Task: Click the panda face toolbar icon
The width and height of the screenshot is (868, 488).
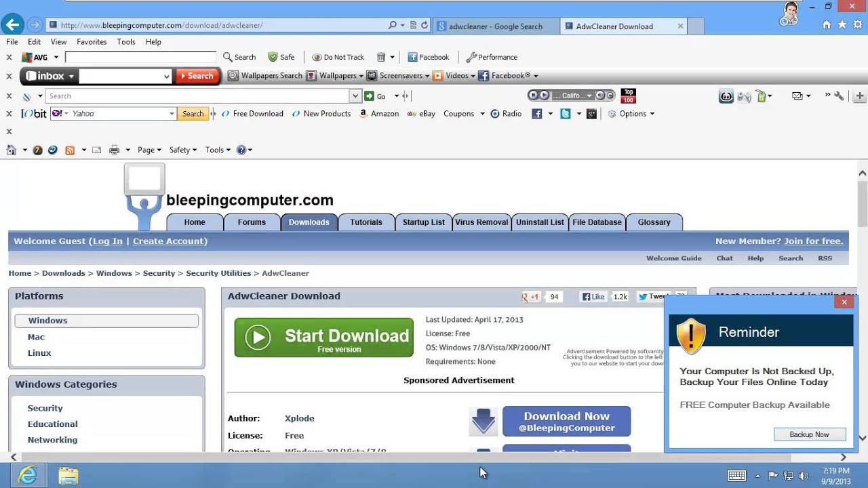Action: pyautogui.click(x=726, y=96)
